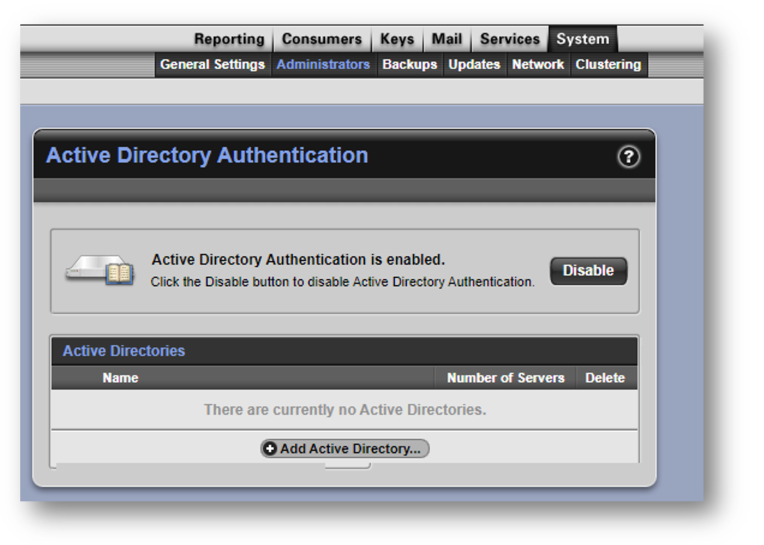Disable Active Directory Authentication
764x545 pixels.
click(589, 271)
